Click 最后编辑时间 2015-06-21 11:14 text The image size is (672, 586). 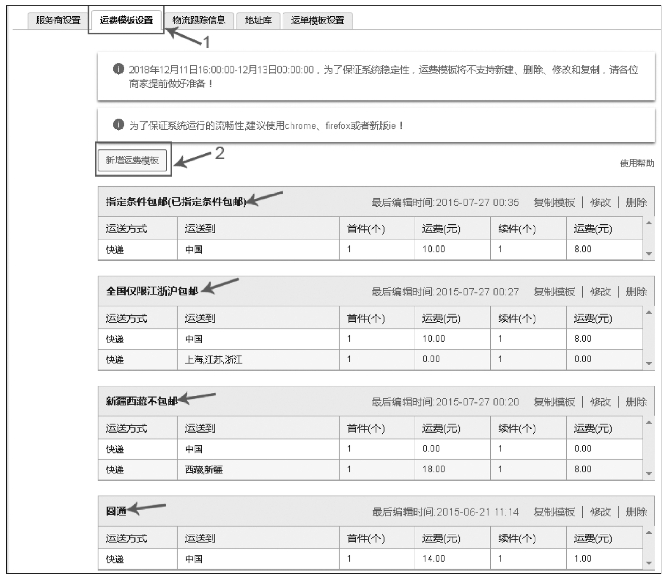(x=445, y=512)
